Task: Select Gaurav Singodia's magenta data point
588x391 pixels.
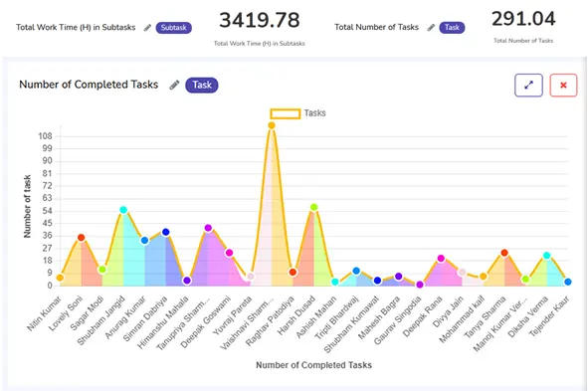Action: 420,285
